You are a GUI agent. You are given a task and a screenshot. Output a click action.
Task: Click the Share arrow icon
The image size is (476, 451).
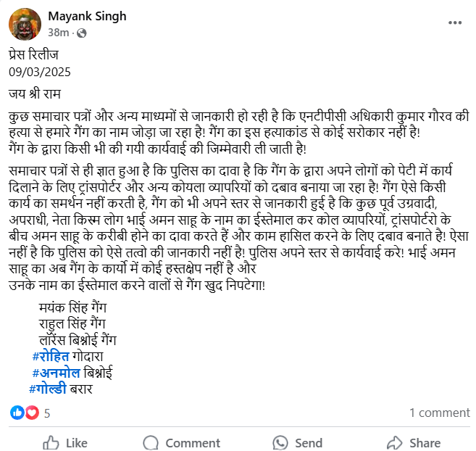[394, 442]
